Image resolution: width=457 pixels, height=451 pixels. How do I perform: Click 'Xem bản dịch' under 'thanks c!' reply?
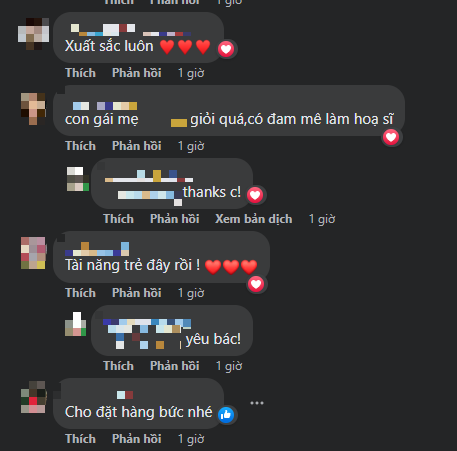click(x=254, y=219)
